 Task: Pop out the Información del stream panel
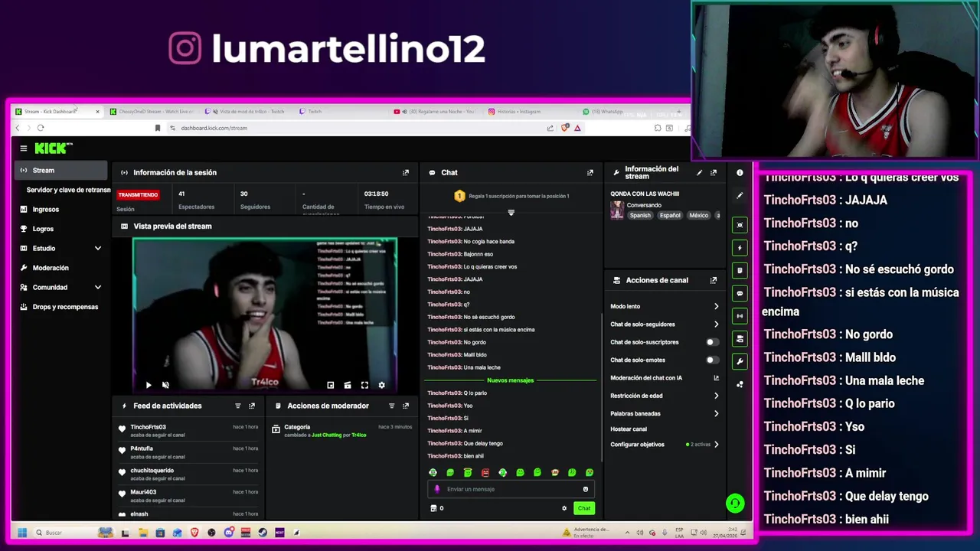714,173
